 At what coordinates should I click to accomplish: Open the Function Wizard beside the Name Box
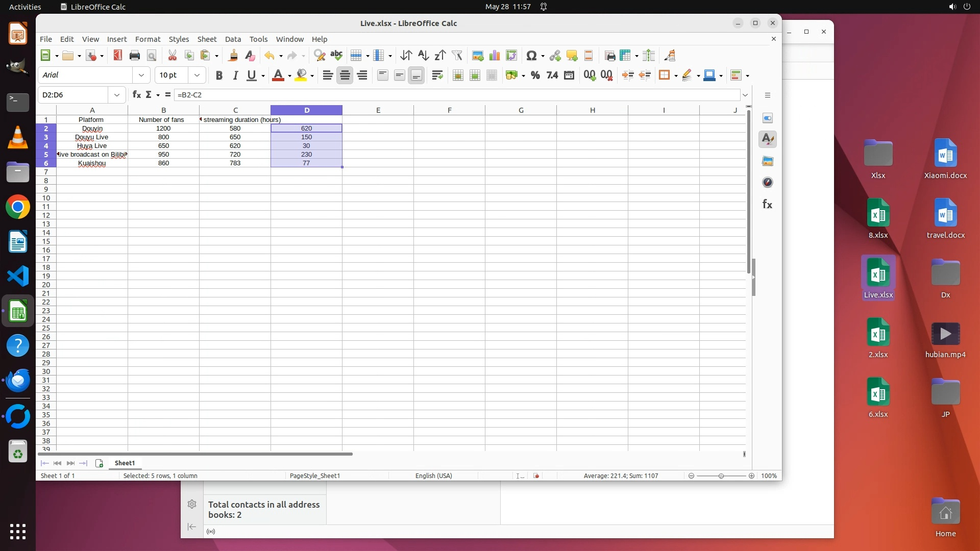[136, 94]
